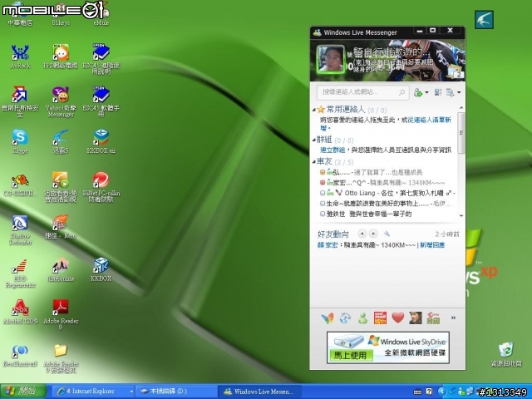The image size is (532, 399).
Task: Launch Skype from the desktop
Action: click(x=20, y=141)
